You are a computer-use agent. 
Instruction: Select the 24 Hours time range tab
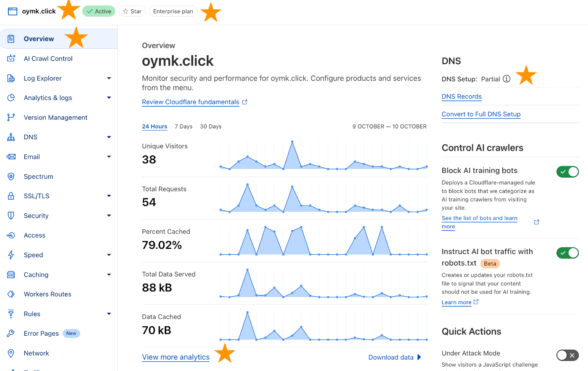pos(155,126)
